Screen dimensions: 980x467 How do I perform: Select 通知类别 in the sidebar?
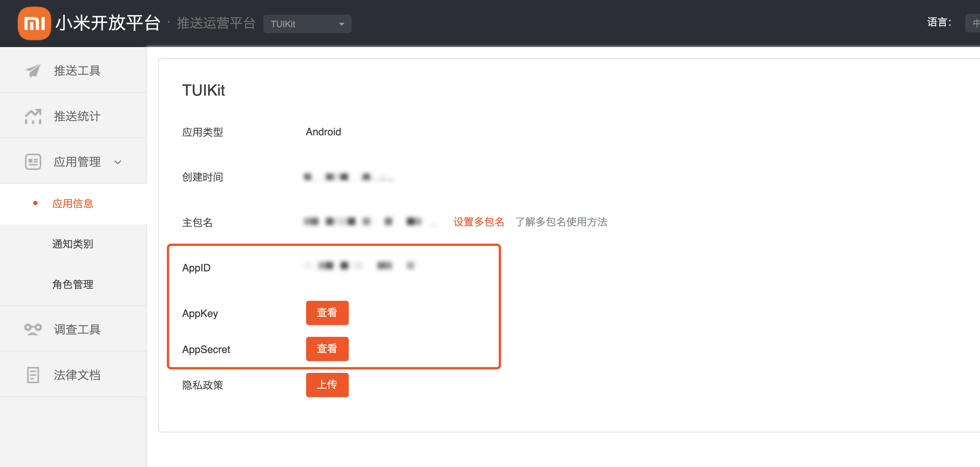click(x=73, y=244)
